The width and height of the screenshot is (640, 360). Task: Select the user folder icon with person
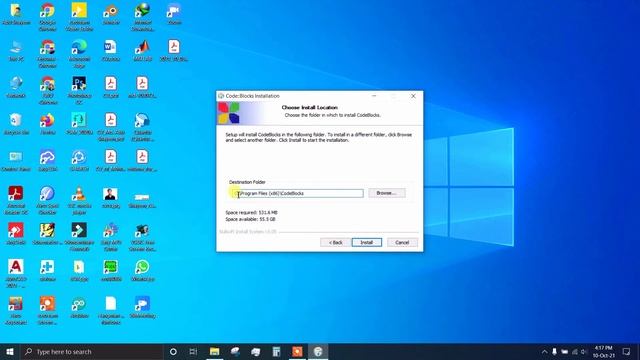(16, 14)
